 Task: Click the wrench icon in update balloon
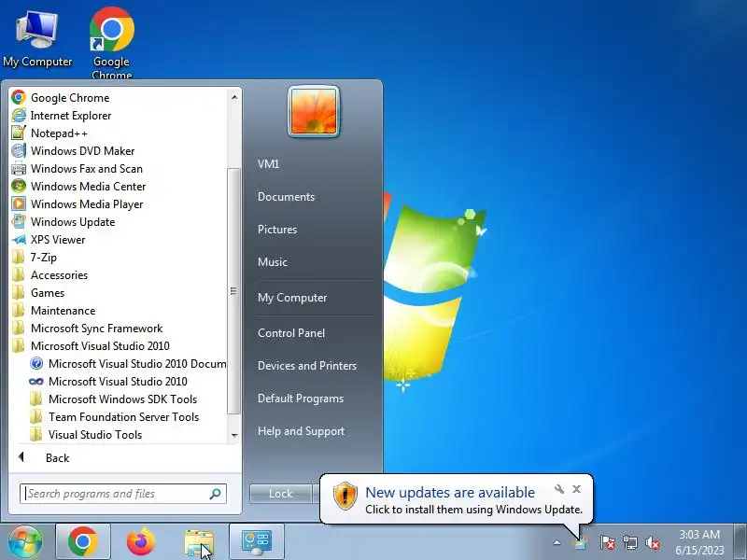click(x=559, y=488)
